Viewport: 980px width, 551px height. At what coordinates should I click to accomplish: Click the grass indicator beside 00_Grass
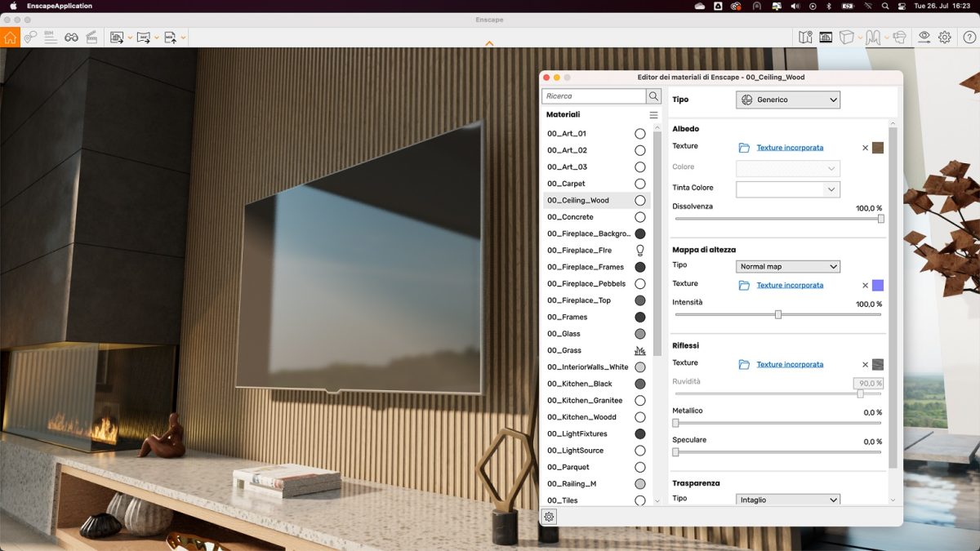pyautogui.click(x=639, y=349)
